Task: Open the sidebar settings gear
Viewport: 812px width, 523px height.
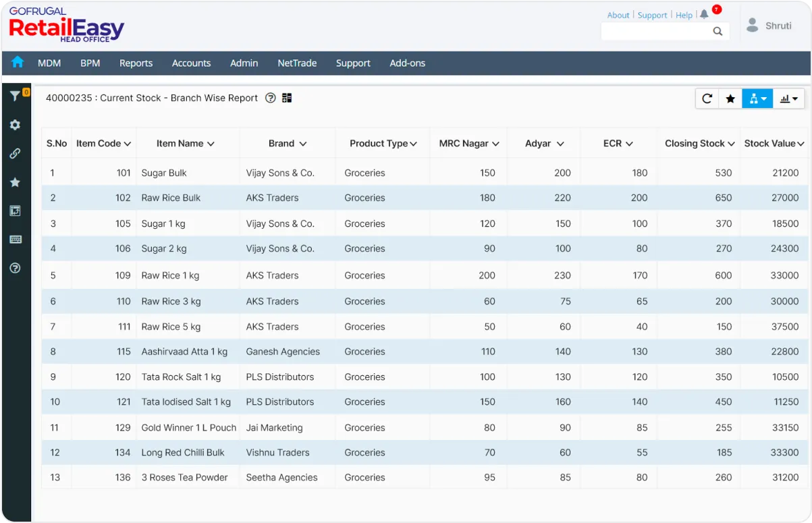Action: click(x=16, y=124)
